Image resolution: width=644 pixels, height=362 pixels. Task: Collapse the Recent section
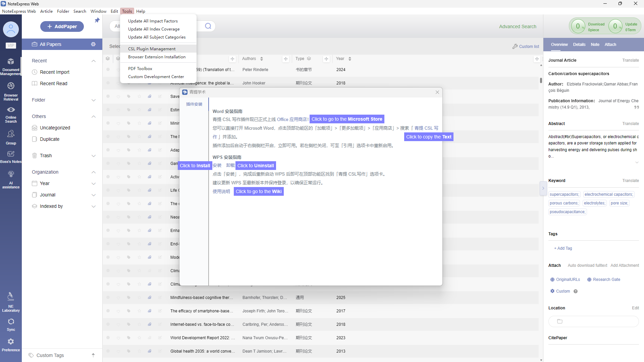point(94,61)
